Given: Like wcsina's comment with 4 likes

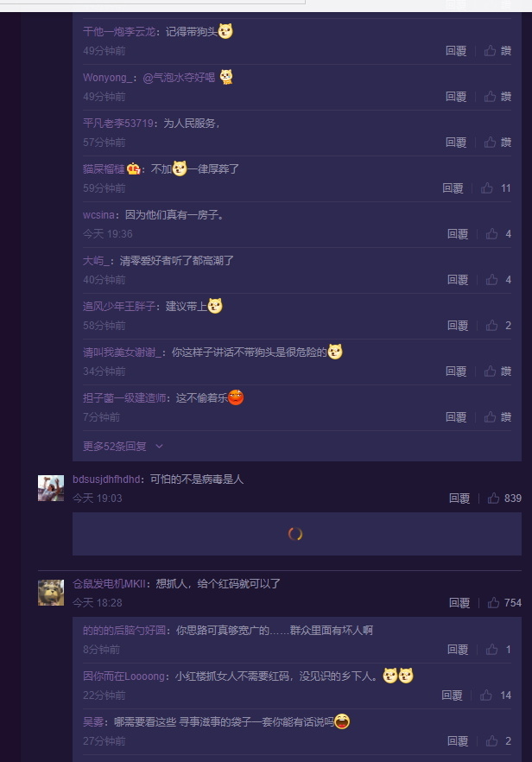Looking at the screenshot, I should click(498, 234).
